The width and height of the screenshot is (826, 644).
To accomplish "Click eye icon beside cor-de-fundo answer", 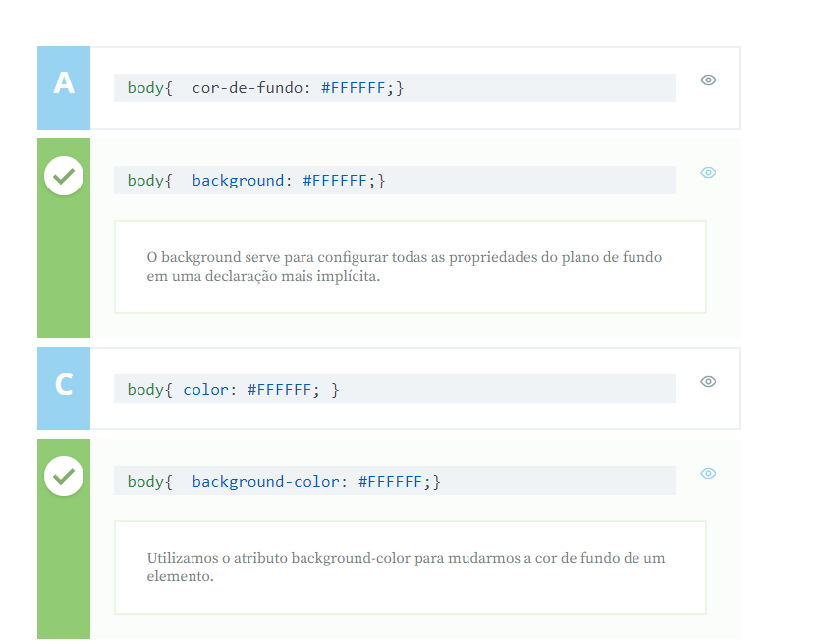I will 708,80.
